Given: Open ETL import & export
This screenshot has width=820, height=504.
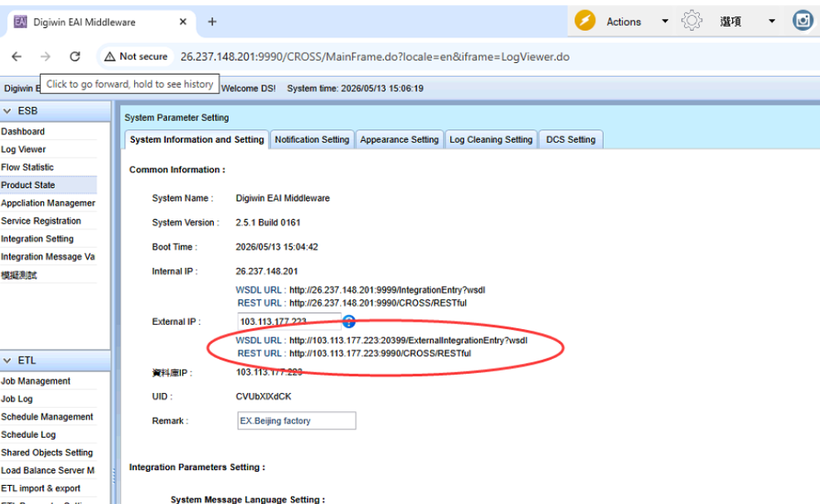Looking at the screenshot, I should 41,488.
